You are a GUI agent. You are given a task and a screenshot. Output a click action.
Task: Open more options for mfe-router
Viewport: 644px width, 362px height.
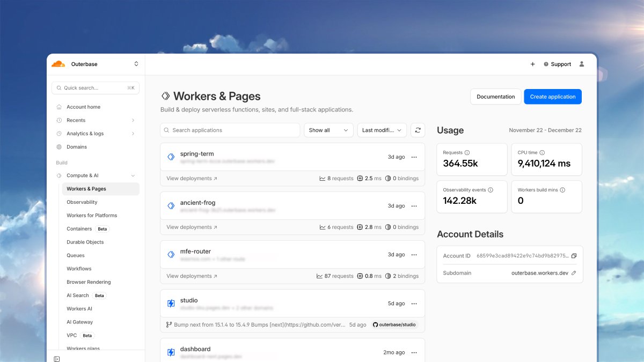[x=414, y=255]
